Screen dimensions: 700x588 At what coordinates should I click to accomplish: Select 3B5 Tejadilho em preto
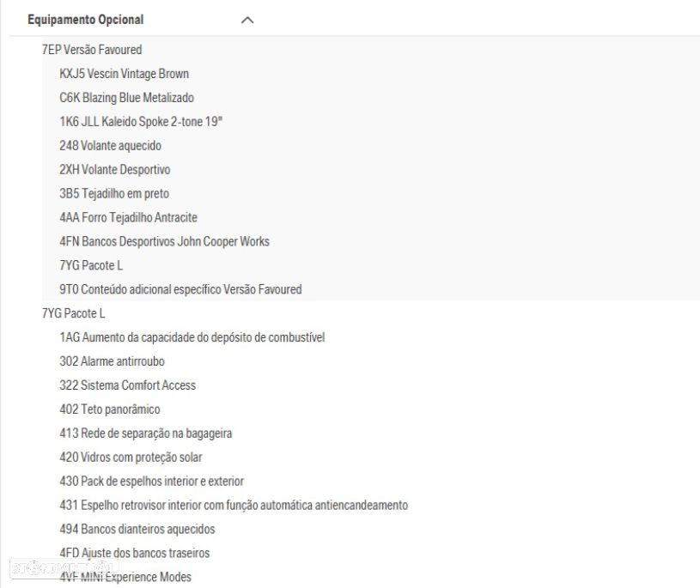(114, 194)
